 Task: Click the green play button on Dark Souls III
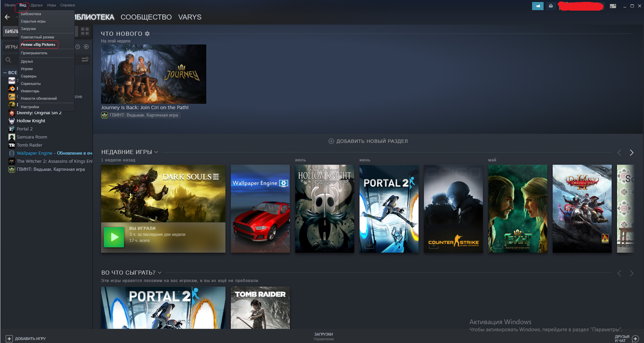point(113,237)
